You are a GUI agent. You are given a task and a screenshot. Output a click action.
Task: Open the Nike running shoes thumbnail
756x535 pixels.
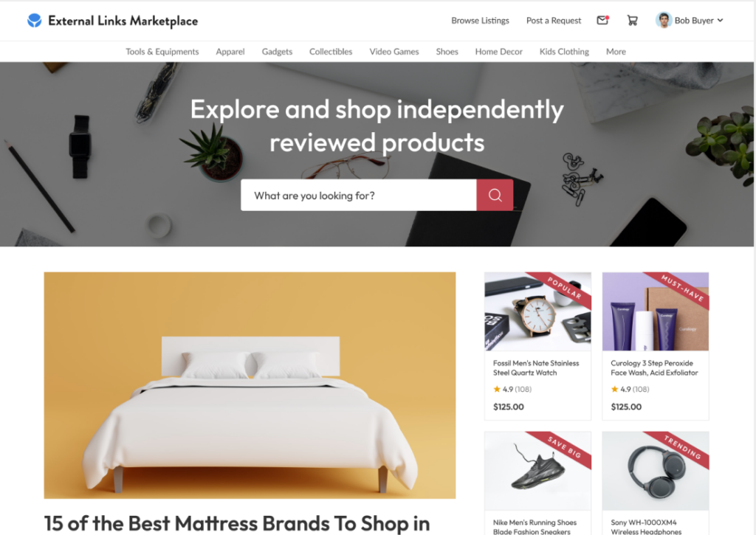pyautogui.click(x=537, y=471)
